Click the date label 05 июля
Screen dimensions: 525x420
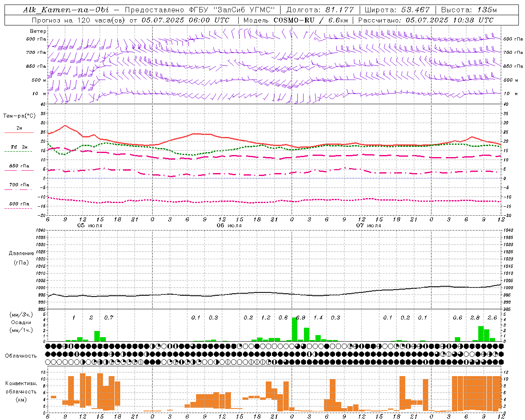[90, 226]
